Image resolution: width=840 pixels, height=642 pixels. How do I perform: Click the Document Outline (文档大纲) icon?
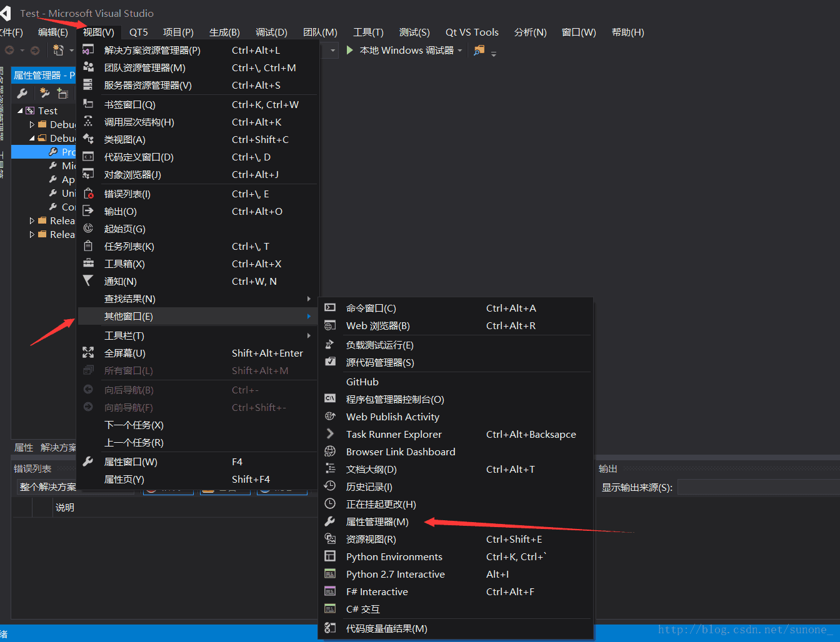330,468
